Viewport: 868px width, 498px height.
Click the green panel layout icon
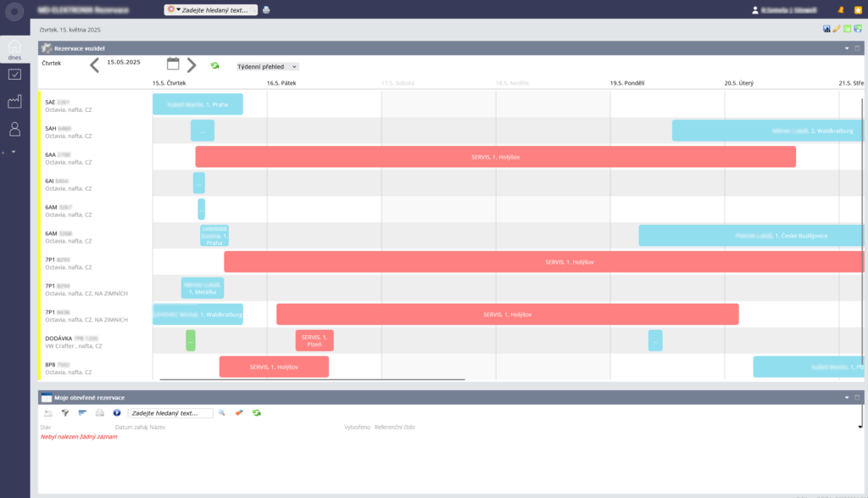pyautogui.click(x=847, y=29)
